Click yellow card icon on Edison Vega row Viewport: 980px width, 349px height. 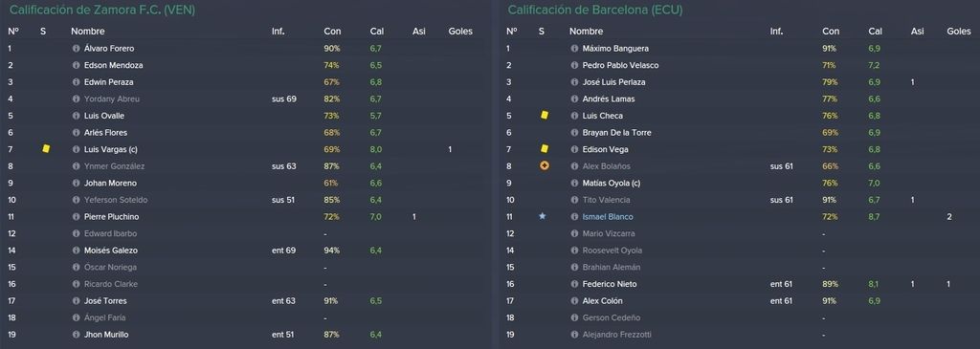click(x=545, y=149)
